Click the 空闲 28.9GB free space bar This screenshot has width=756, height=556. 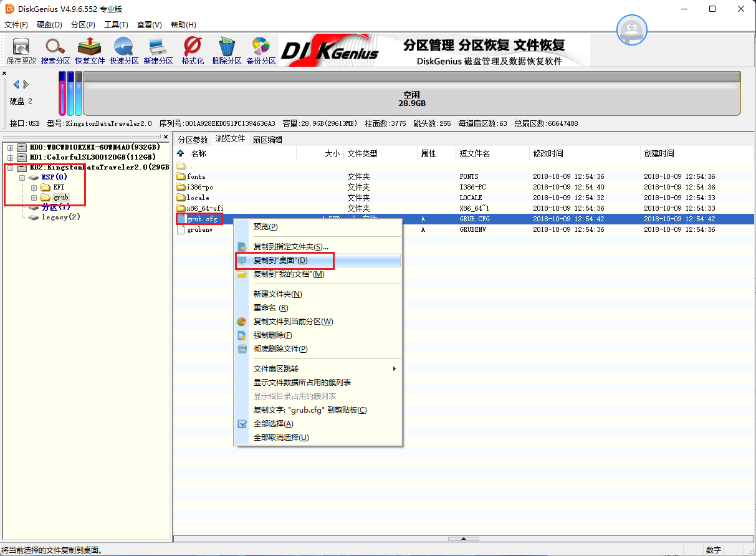(411, 98)
